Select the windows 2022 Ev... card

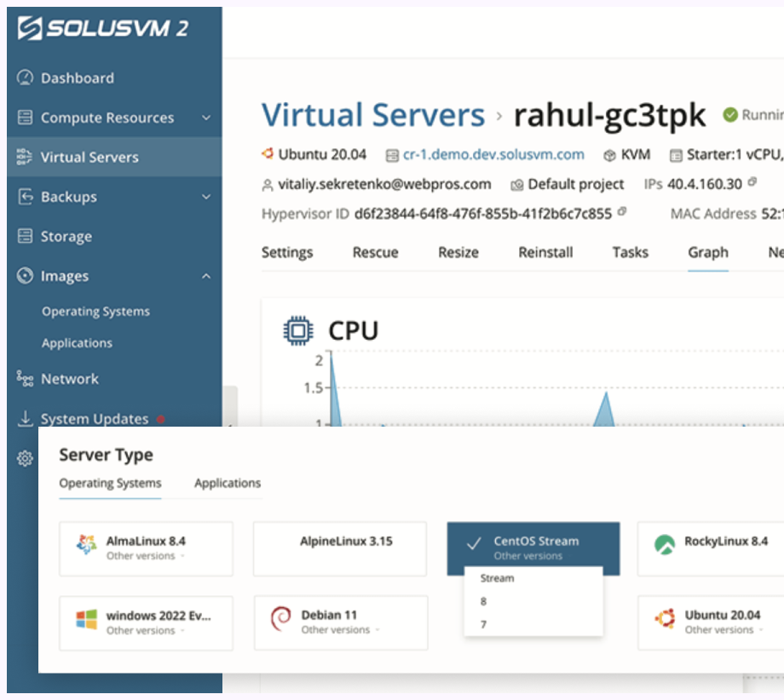pos(146,623)
